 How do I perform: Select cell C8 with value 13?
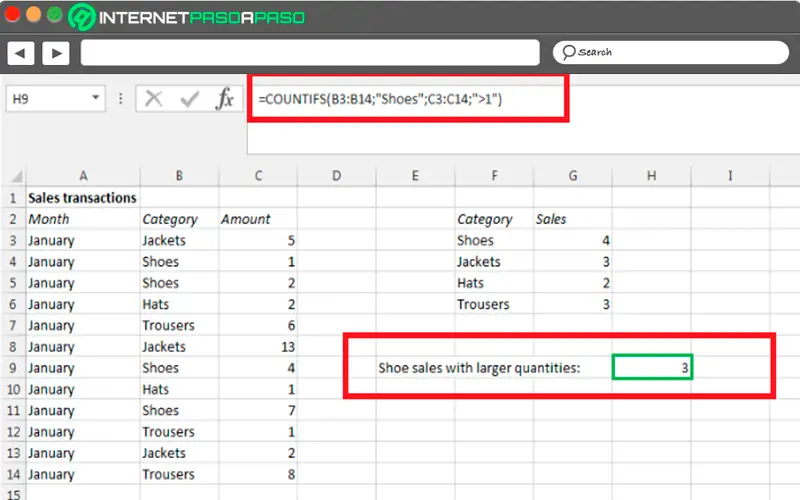click(x=258, y=347)
